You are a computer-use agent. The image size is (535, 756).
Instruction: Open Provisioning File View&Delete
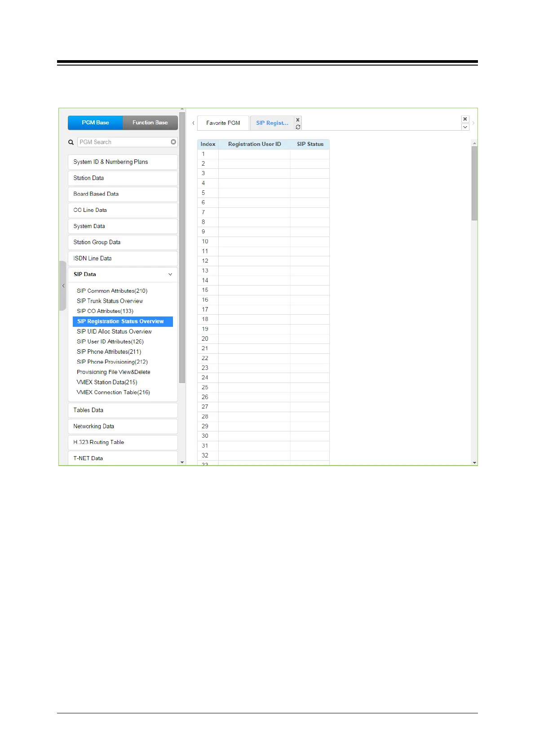[x=114, y=372]
